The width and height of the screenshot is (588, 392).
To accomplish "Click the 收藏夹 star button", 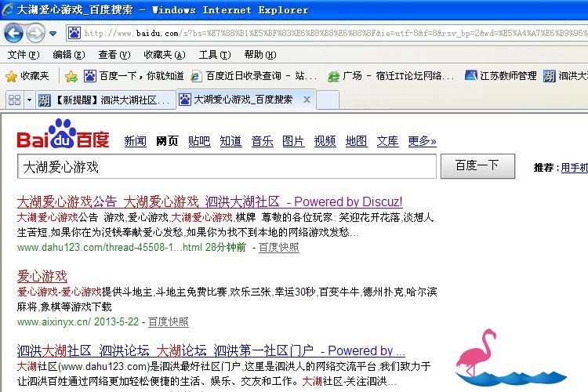I will point(27,76).
